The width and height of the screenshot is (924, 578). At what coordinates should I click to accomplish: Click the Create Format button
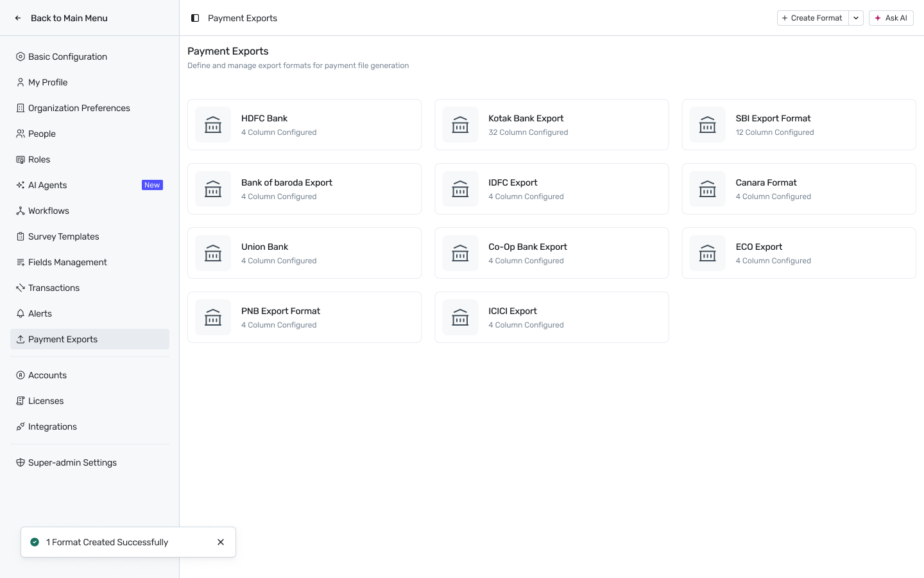[x=812, y=18]
